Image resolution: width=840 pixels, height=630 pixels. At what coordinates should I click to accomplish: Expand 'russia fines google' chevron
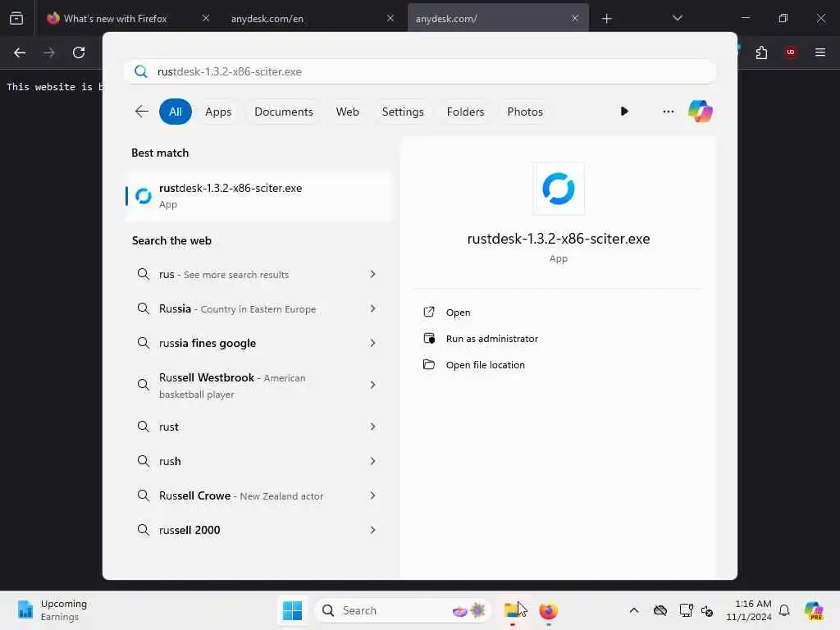coord(373,343)
